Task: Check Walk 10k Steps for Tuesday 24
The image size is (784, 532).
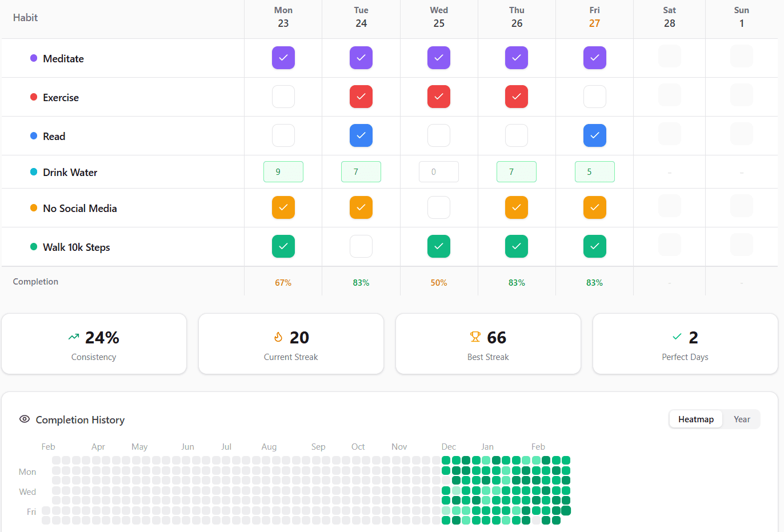Action: coord(361,246)
